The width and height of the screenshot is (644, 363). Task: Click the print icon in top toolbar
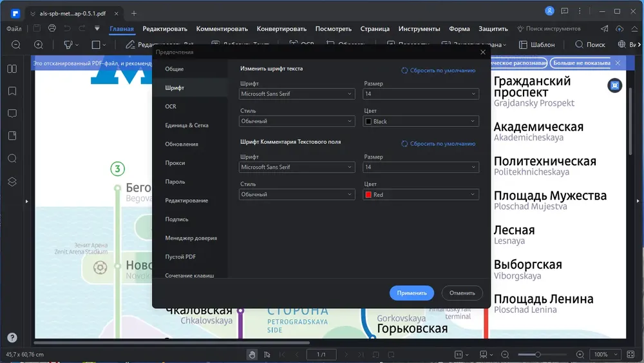[x=52, y=28]
